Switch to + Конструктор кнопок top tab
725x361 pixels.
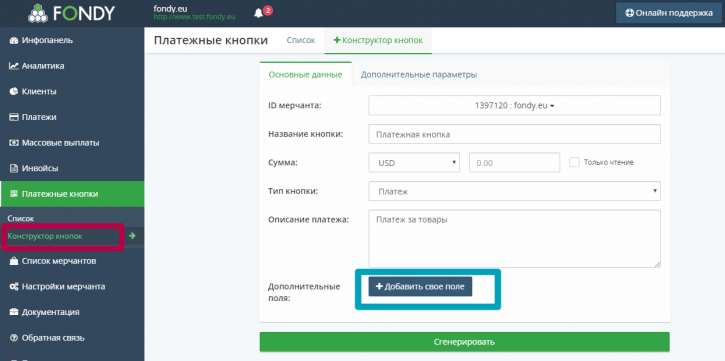(x=378, y=40)
